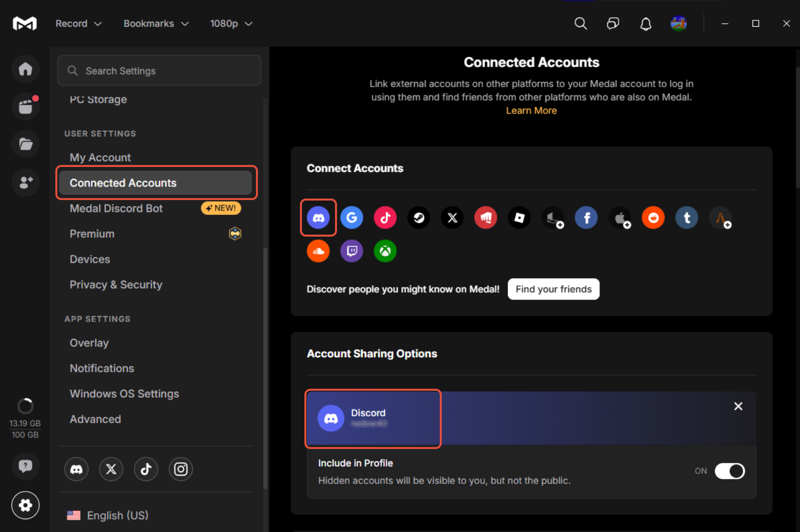Toggle Include in Profile off

coord(729,471)
